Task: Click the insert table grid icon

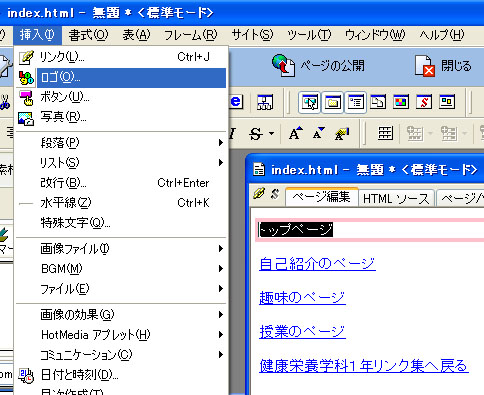Action: click(x=385, y=134)
